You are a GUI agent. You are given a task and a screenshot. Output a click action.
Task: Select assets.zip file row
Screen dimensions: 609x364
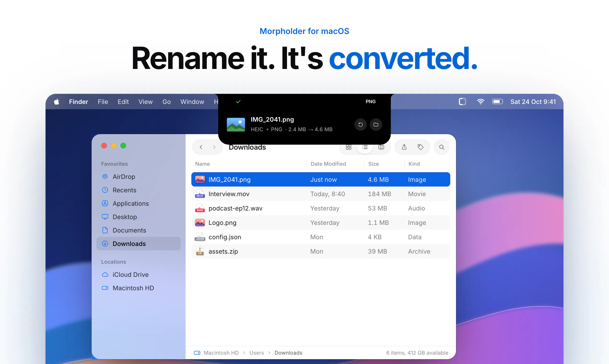tap(321, 251)
